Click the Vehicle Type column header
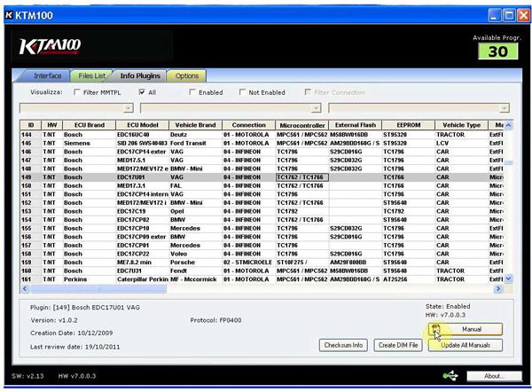Viewport: 532px width, 392px height. point(461,125)
